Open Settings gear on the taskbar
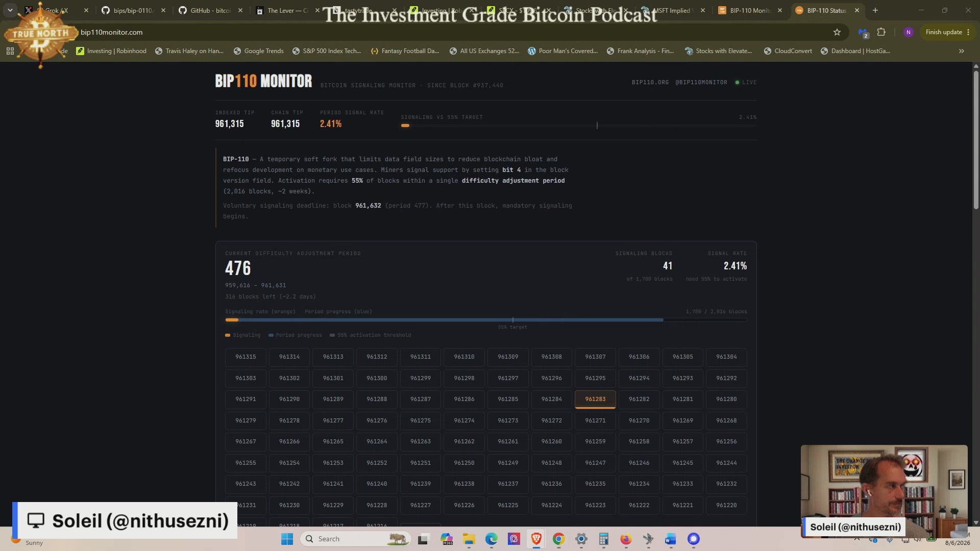This screenshot has width=980, height=551. [581, 539]
